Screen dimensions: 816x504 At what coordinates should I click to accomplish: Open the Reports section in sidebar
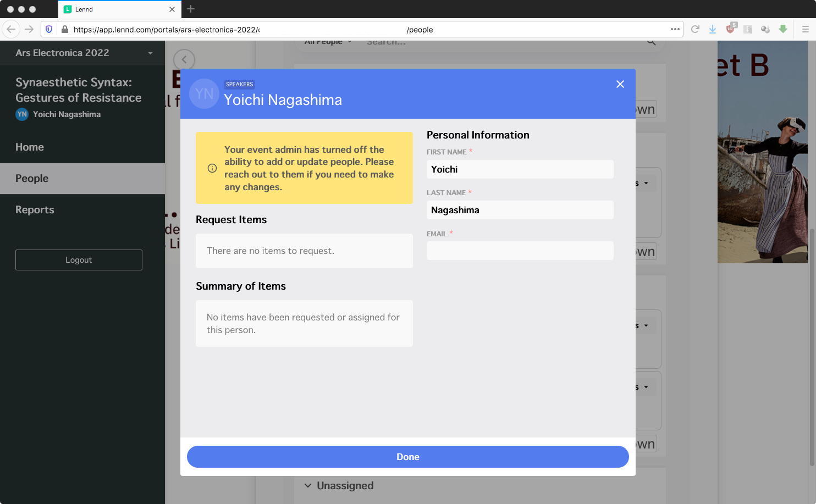[x=82, y=210]
